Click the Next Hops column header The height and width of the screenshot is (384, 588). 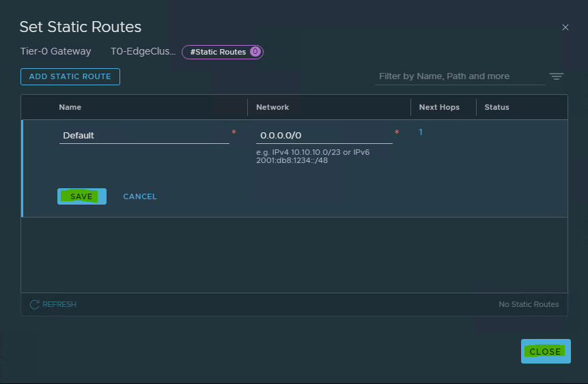[x=439, y=107]
